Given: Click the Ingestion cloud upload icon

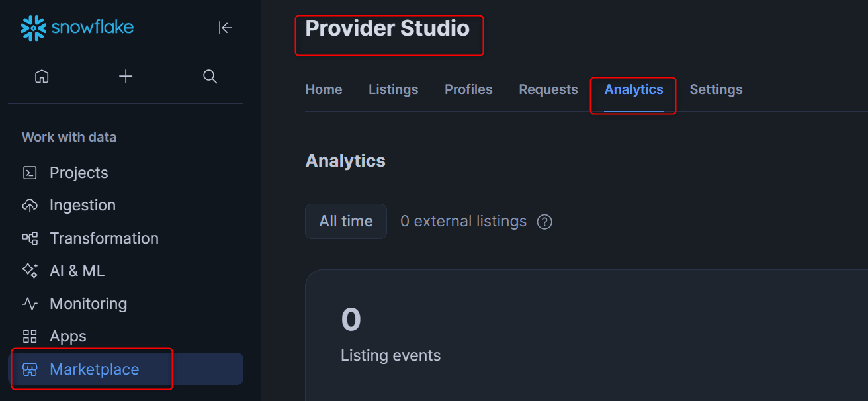Looking at the screenshot, I should (x=30, y=205).
